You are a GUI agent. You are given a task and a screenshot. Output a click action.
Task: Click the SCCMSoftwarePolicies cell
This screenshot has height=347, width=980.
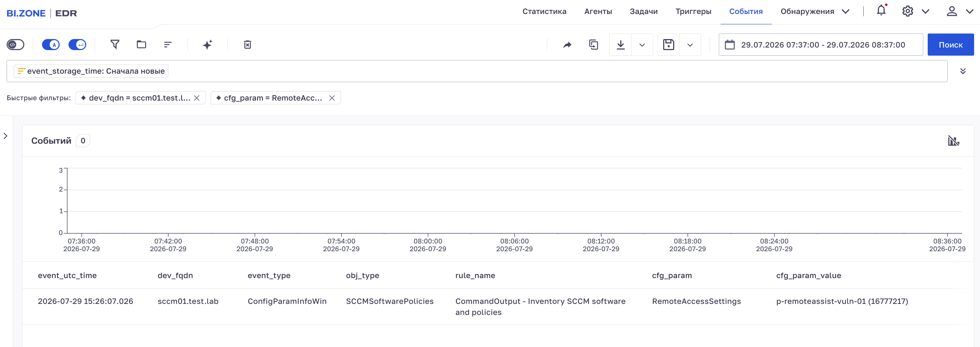(389, 301)
